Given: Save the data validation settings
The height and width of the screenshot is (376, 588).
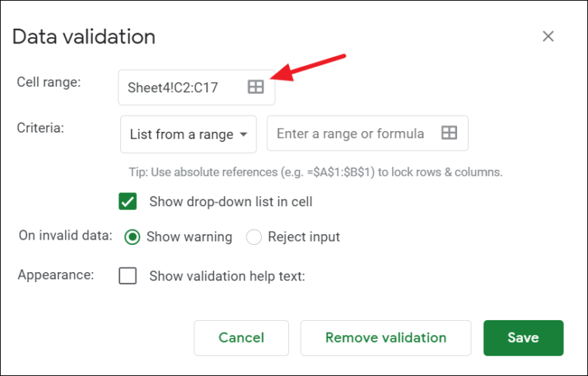Looking at the screenshot, I should coord(523,338).
